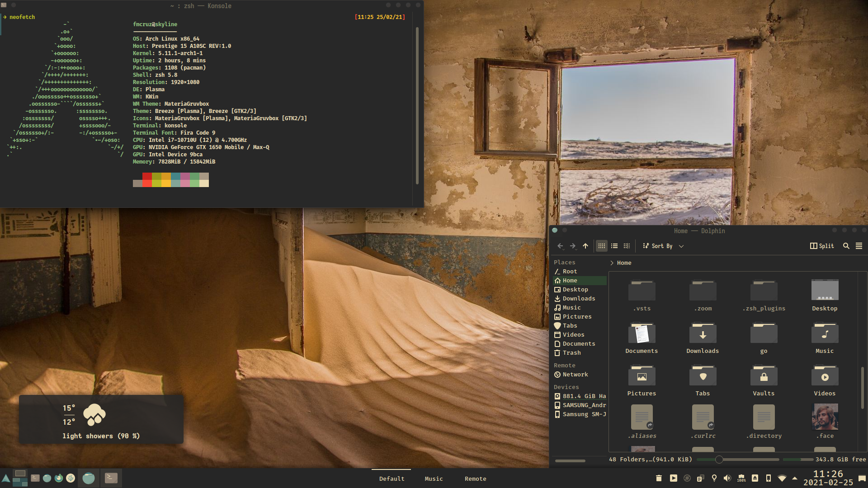Adjust the icon zoom slider in status bar

[719, 460]
